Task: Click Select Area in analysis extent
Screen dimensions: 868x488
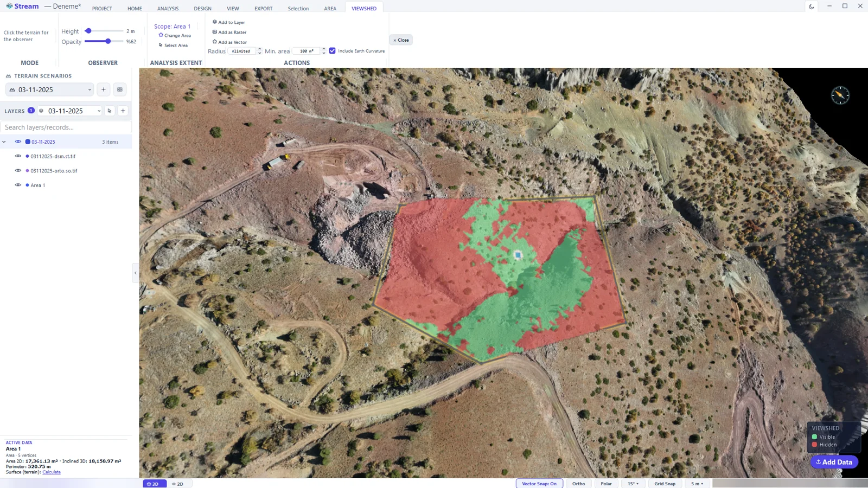Action: point(173,45)
